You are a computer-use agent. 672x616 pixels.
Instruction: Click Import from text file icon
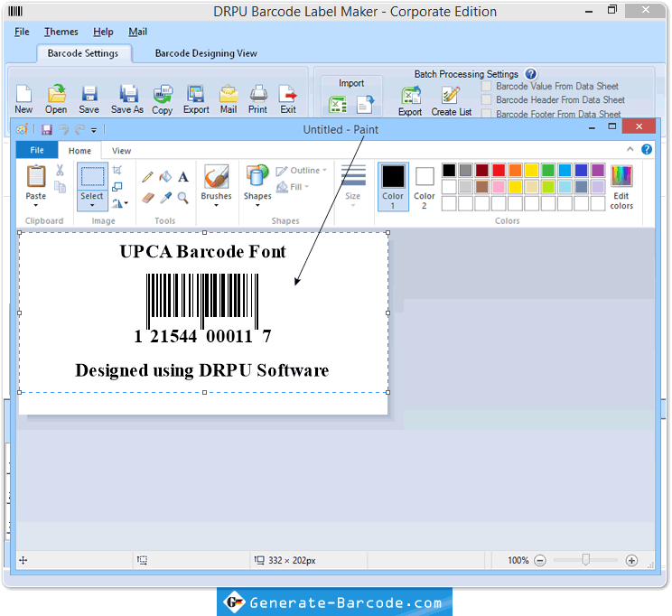point(365,104)
